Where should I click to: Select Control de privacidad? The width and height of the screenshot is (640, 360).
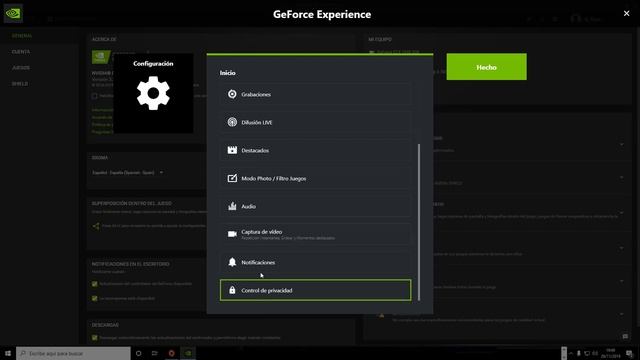coord(316,290)
